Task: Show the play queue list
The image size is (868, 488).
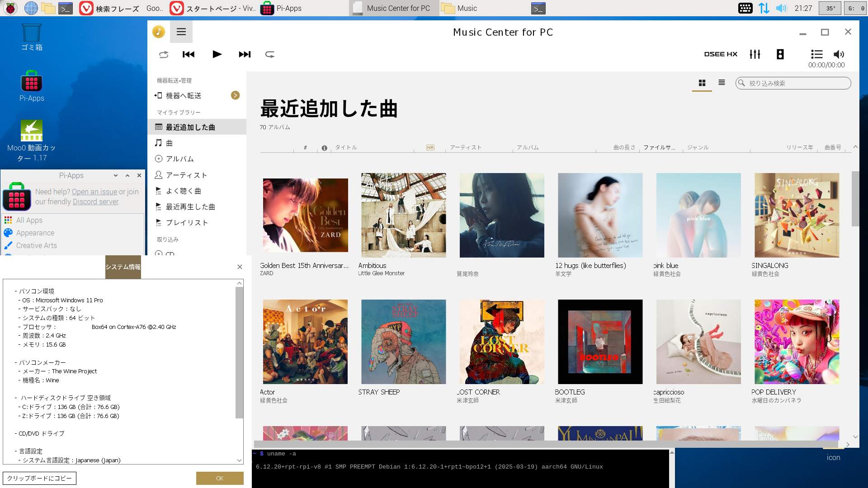Action: click(x=816, y=54)
